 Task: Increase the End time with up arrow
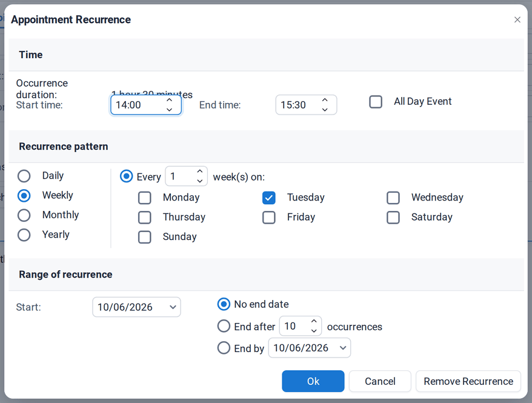325,101
